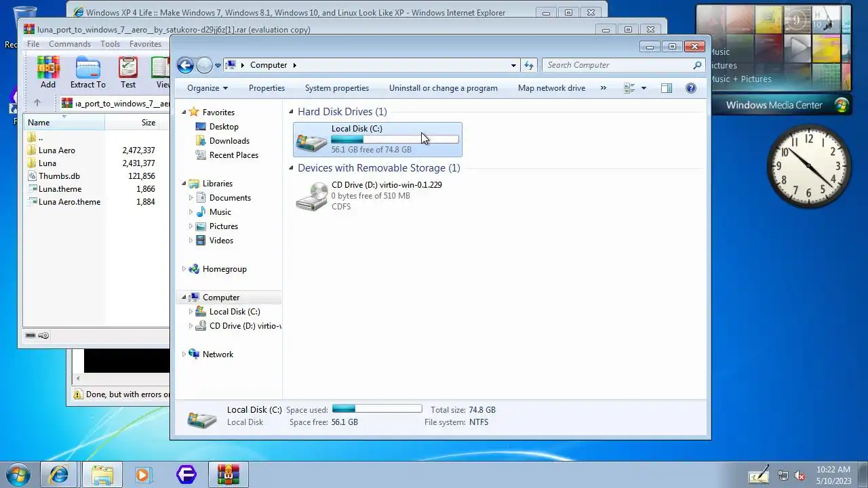Screen dimensions: 868x488
Task: Open the Organize menu
Action: point(208,88)
